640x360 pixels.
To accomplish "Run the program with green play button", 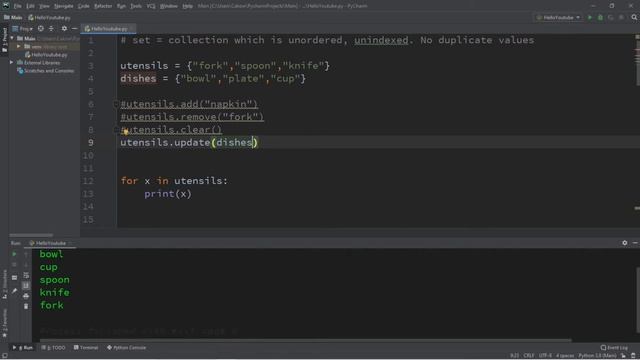I will click(x=590, y=18).
